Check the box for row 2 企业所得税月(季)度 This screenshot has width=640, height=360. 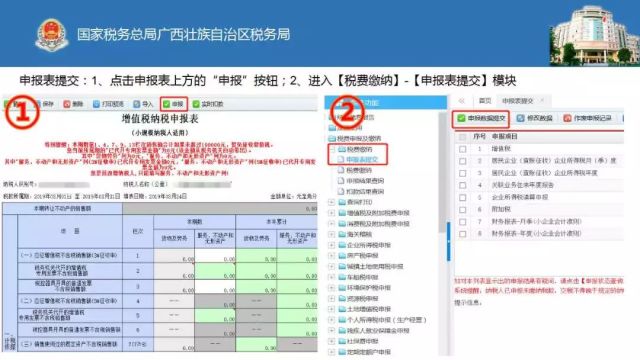(462, 161)
